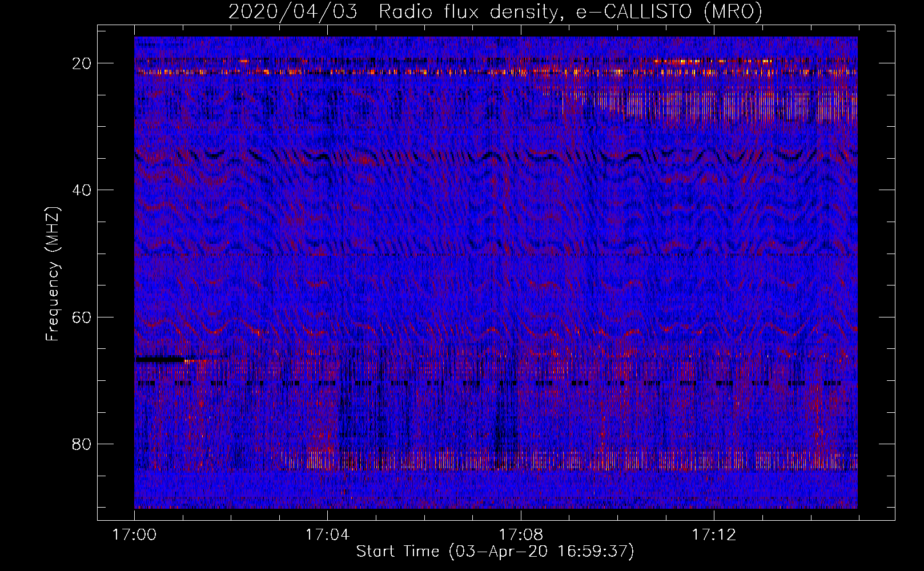Image resolution: width=924 pixels, height=571 pixels.
Task: Click the date '2020/04/03' in the title
Action: (293, 11)
